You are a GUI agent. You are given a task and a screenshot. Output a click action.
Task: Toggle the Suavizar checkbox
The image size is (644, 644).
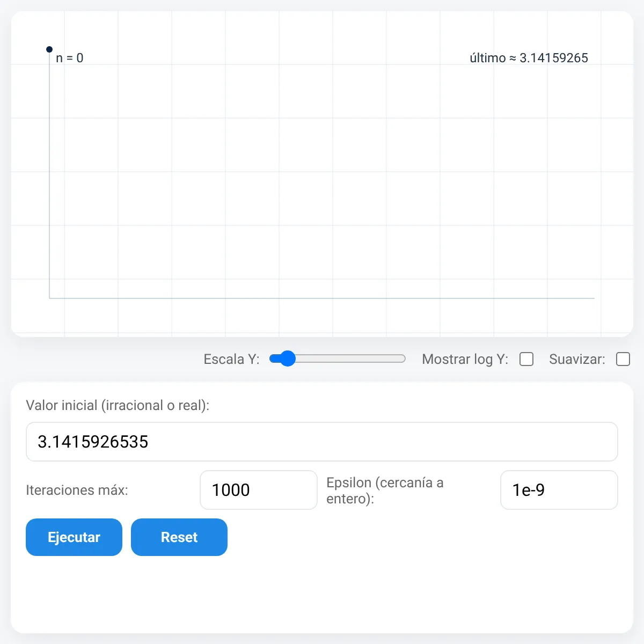click(x=623, y=359)
